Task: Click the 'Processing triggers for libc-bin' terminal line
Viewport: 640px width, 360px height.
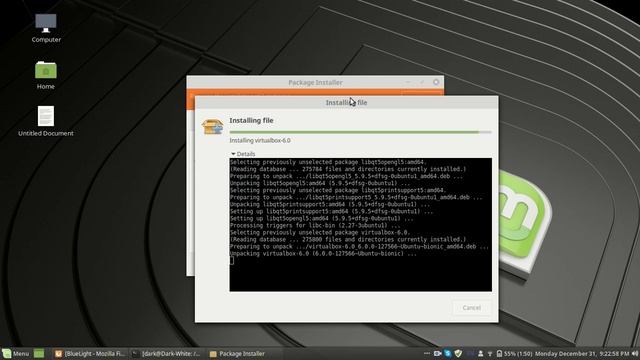Action: [x=315, y=225]
